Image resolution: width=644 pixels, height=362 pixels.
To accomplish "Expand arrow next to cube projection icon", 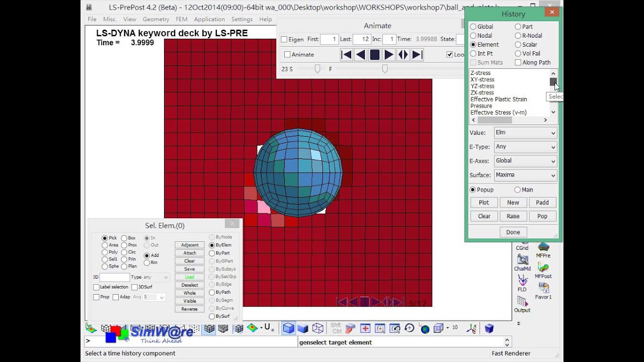I will (447, 328).
